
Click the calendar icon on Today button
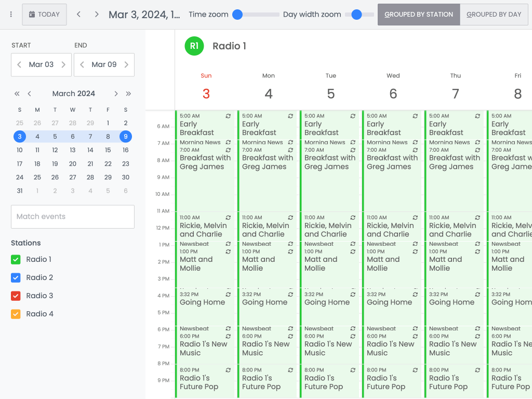coord(32,14)
